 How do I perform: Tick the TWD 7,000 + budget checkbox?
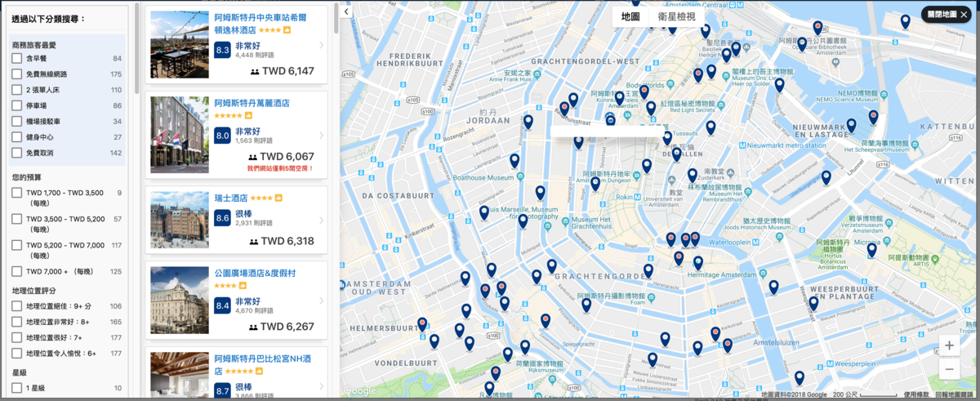(x=16, y=272)
